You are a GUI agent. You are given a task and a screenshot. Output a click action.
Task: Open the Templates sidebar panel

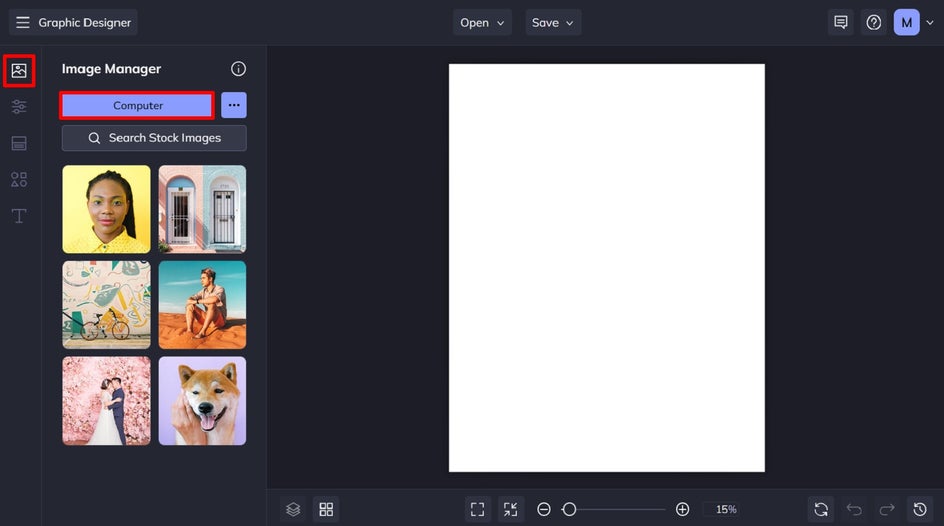(19, 143)
